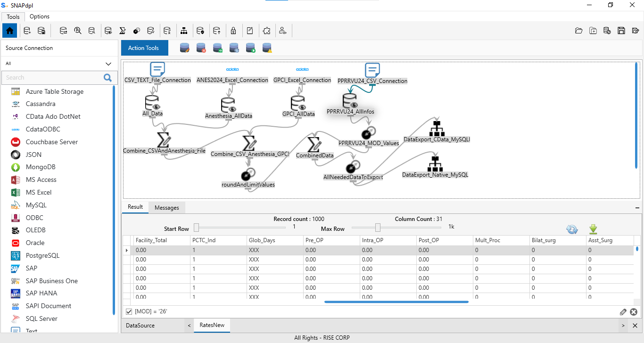The width and height of the screenshot is (644, 343).
Task: Click the green download results icon
Action: (593, 229)
